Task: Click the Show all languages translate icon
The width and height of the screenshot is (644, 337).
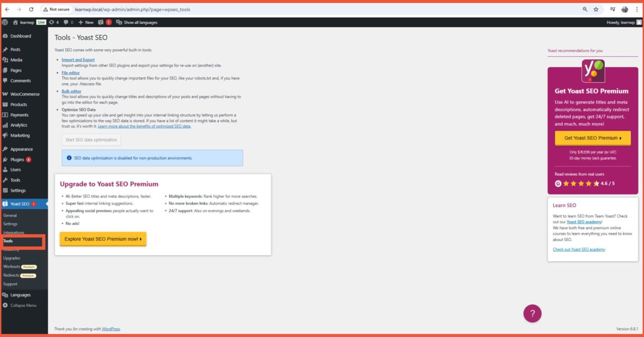Action: pyautogui.click(x=119, y=22)
